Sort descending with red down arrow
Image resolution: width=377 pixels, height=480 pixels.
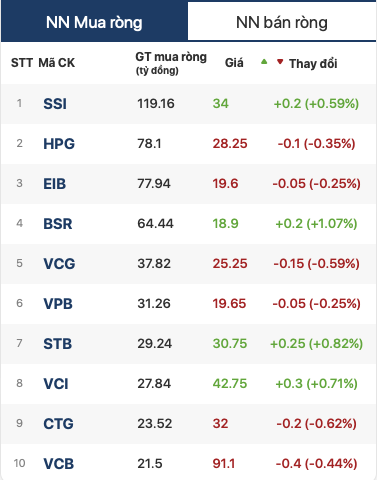[280, 62]
